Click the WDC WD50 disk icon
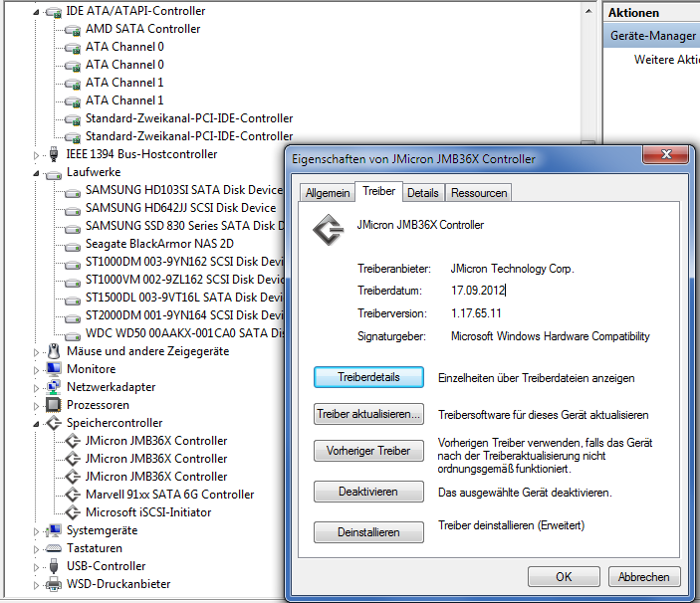This screenshot has height=603, width=700. coord(73,336)
